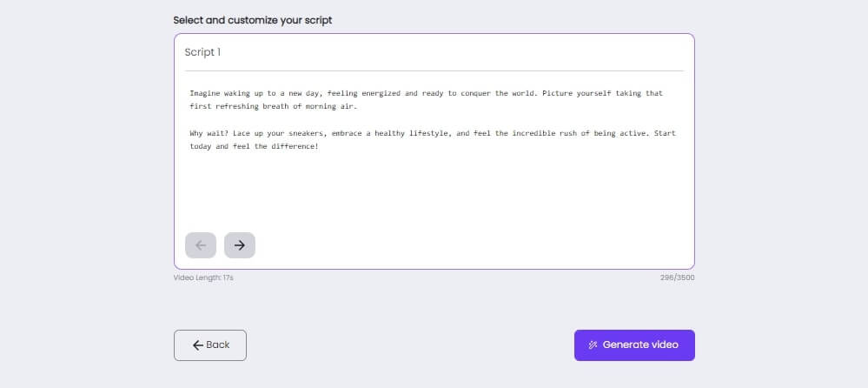Click blank space below the script text

[x=433, y=191]
